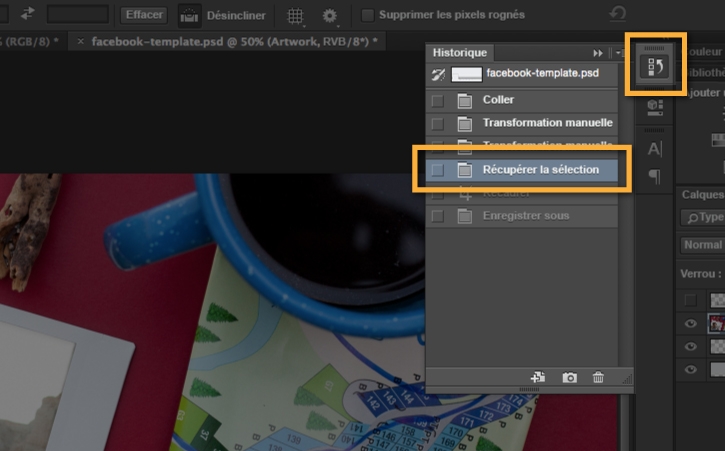This screenshot has width=725, height=451.
Task: Close the facebook-template.psd tab
Action: click(80, 42)
